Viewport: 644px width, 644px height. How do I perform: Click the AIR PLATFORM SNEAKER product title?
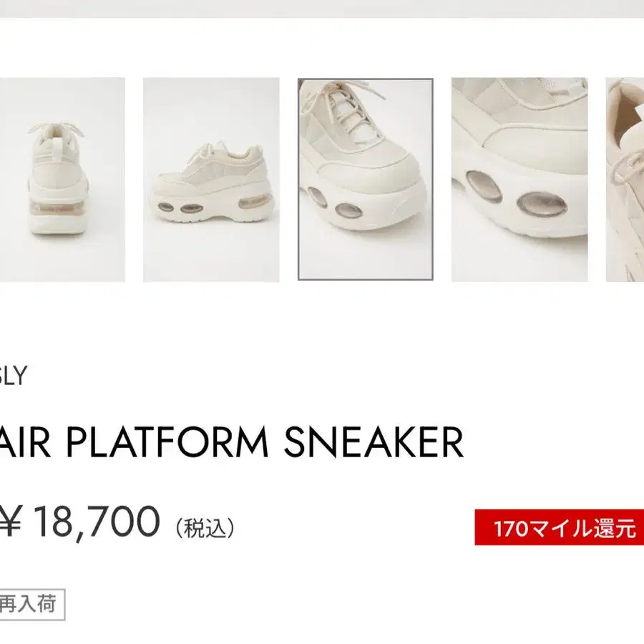(232, 442)
